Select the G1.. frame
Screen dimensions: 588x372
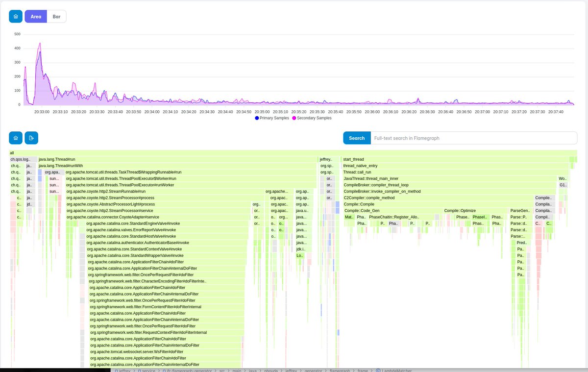(x=563, y=185)
